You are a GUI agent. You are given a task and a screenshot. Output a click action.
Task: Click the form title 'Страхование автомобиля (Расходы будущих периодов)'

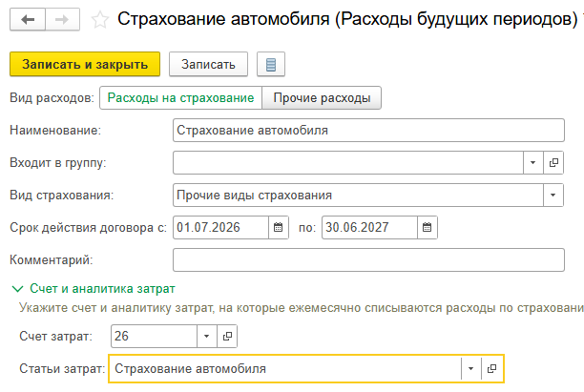pyautogui.click(x=348, y=19)
